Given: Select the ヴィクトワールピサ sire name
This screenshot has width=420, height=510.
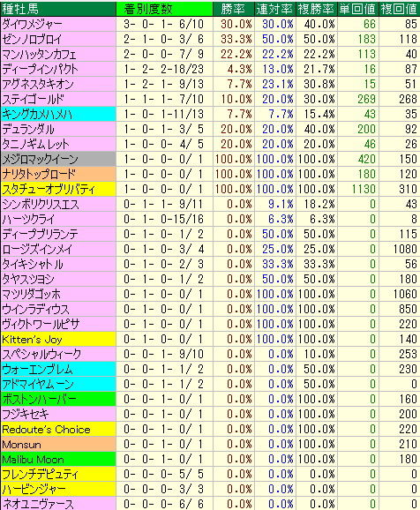Looking at the screenshot, I should click(x=41, y=324).
